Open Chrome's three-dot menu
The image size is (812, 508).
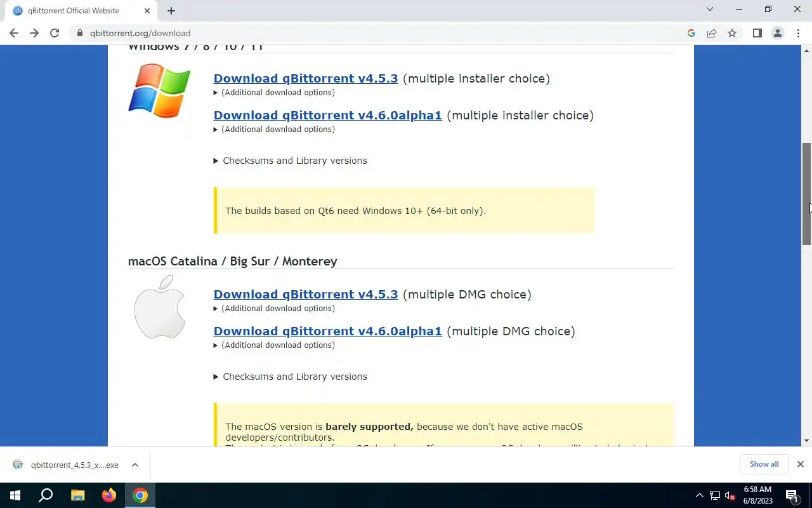(798, 33)
